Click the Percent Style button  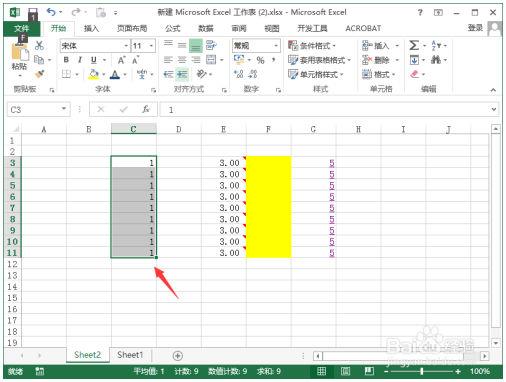(260, 60)
